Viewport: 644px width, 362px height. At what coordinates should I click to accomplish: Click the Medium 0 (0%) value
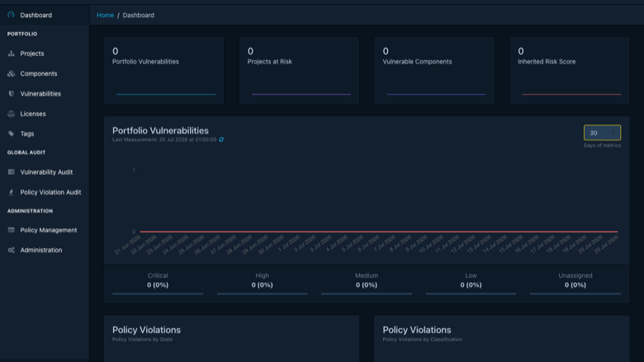coord(367,285)
